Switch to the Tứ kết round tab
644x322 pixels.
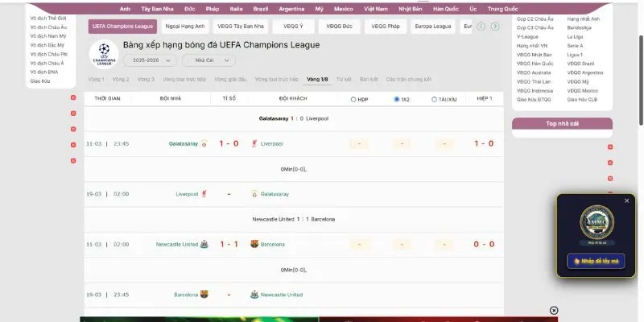344,80
